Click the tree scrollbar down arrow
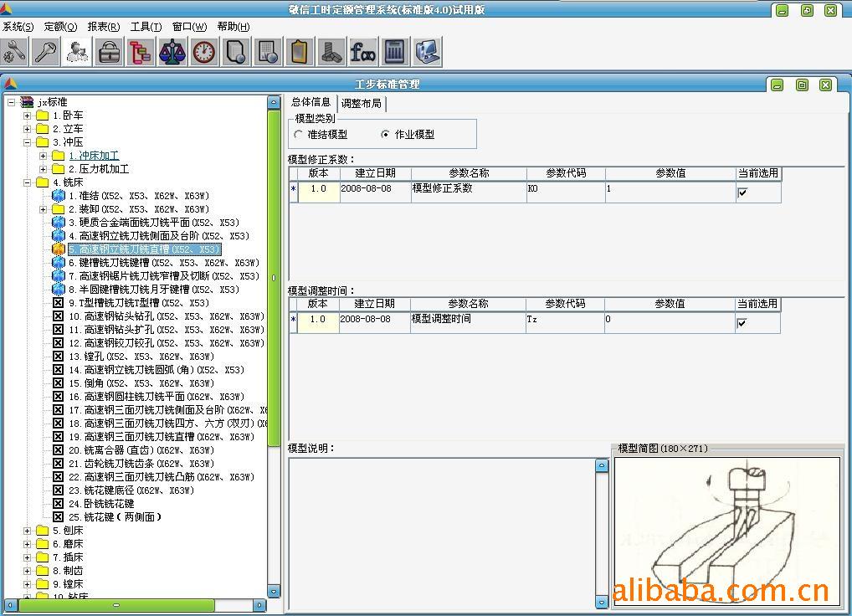Screen dimensions: 852x616 274,592
